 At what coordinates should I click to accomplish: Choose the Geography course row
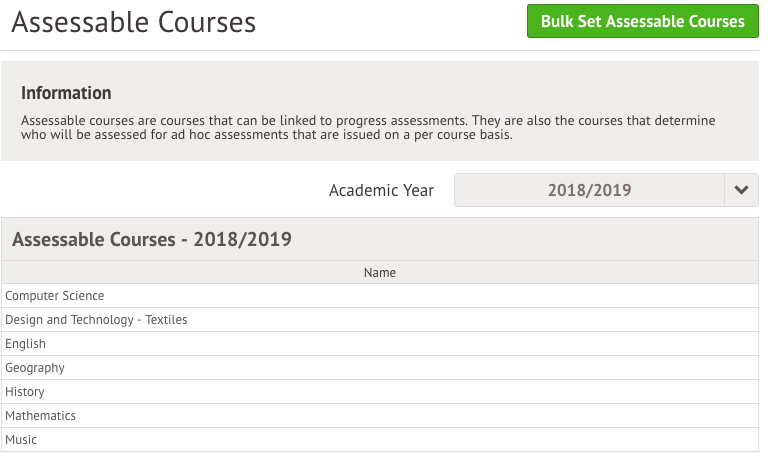tap(380, 368)
